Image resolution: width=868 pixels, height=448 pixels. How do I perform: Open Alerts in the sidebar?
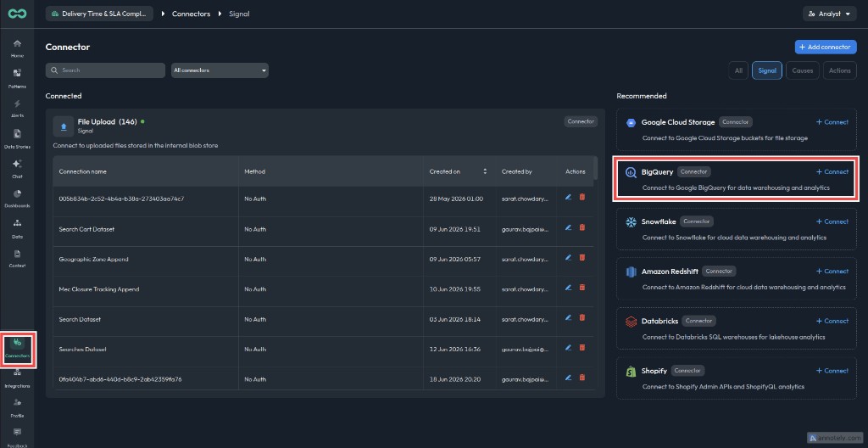tap(17, 109)
